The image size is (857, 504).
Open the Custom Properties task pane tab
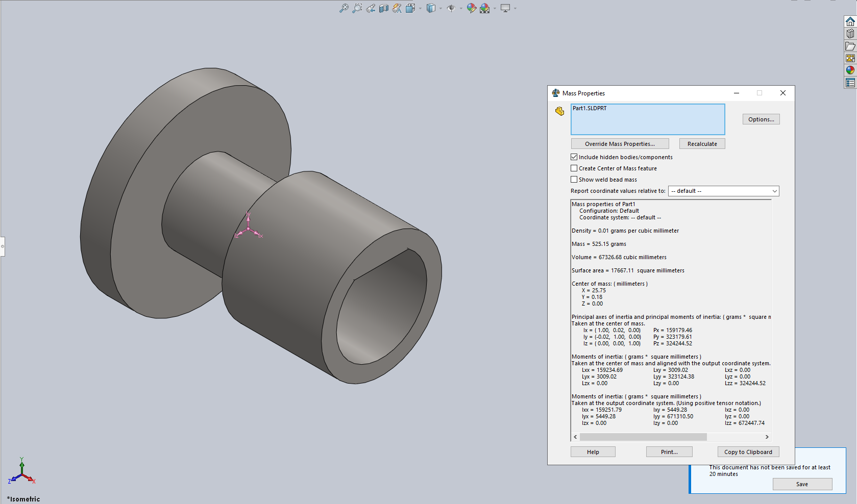[850, 83]
